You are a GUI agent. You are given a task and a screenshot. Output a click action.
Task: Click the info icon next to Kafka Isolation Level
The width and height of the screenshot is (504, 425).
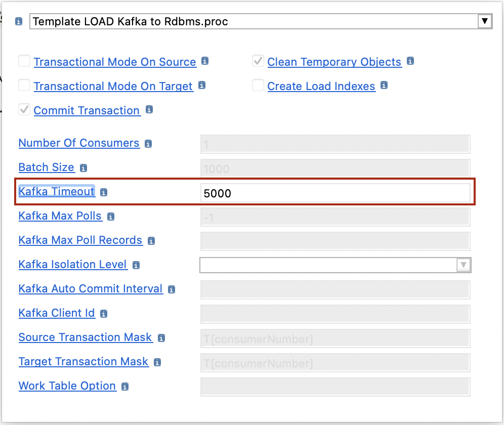coord(135,265)
